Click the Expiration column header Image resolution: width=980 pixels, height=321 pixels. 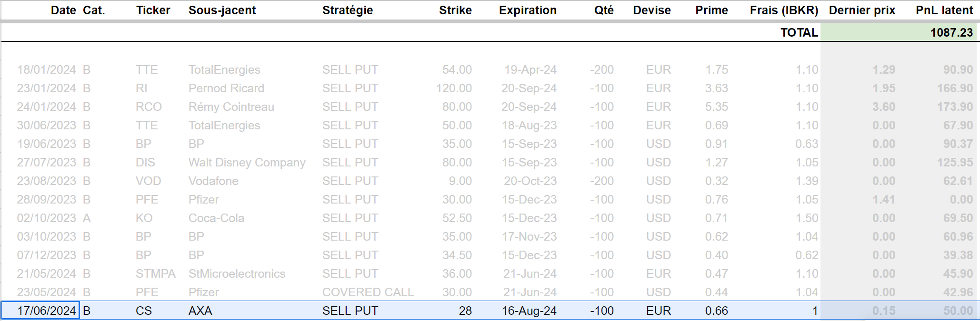(527, 10)
